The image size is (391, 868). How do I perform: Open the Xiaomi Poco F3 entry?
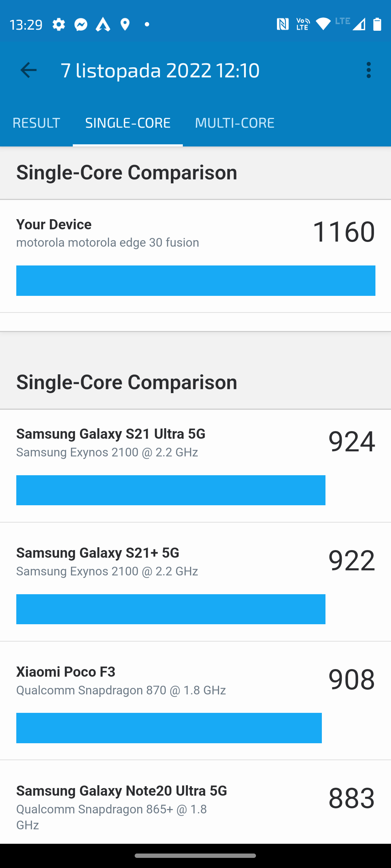click(x=195, y=701)
